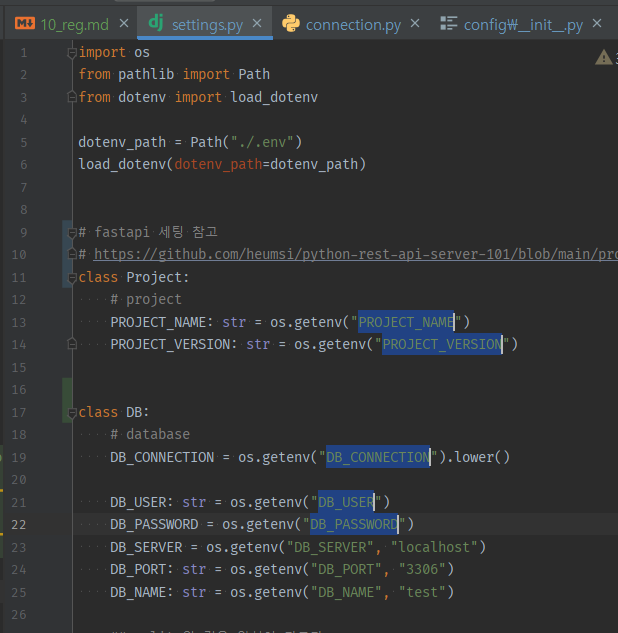Click the "PROJECT_NAME" string in getenv call
This screenshot has width=618, height=633.
tap(406, 322)
